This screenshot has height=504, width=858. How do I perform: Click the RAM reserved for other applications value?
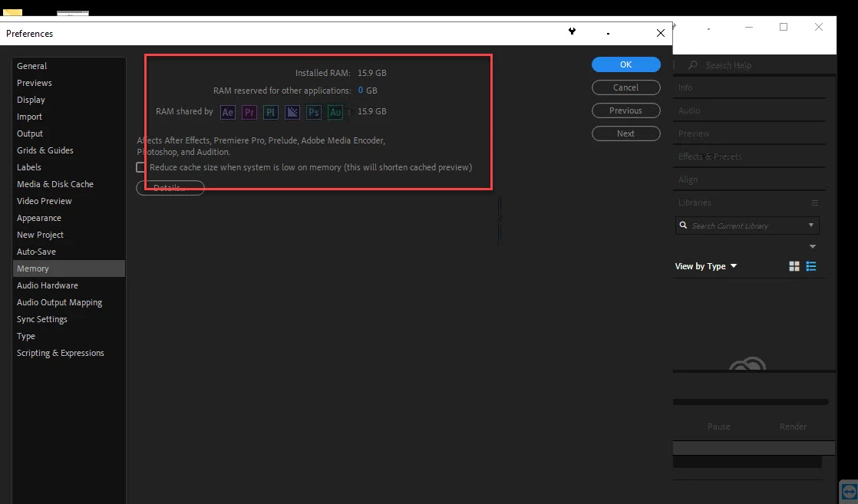[361, 91]
